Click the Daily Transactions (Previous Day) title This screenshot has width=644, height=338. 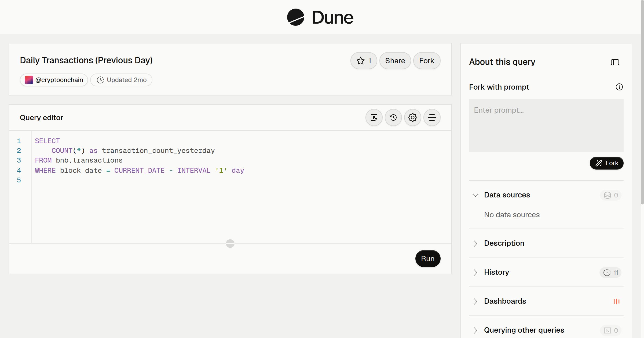86,60
